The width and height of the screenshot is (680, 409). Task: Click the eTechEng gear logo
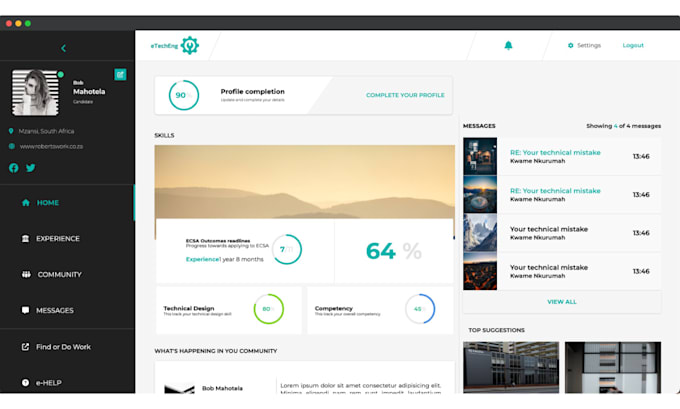190,45
